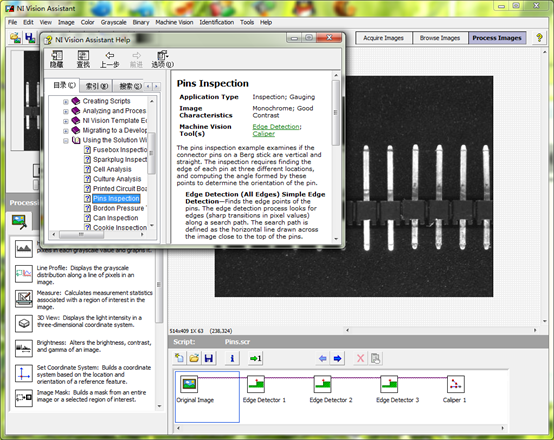Choose the 3D View function icon
The width and height of the screenshot is (554, 440).
(24, 323)
